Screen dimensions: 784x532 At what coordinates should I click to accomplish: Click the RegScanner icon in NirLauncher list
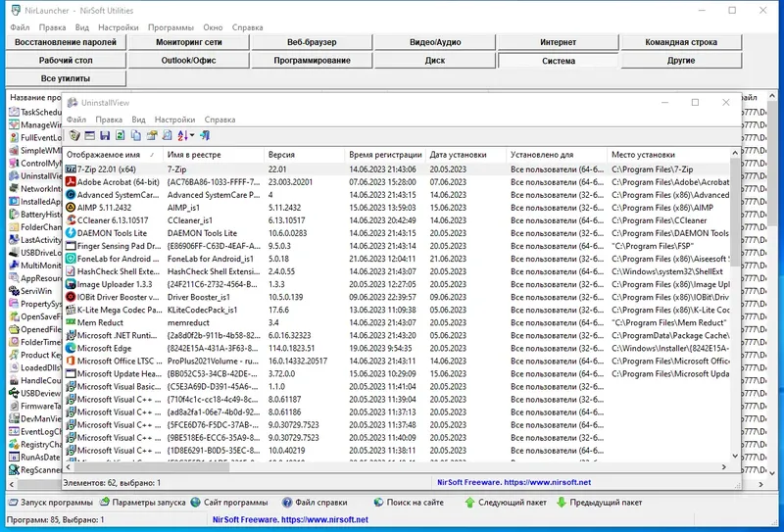(x=14, y=470)
